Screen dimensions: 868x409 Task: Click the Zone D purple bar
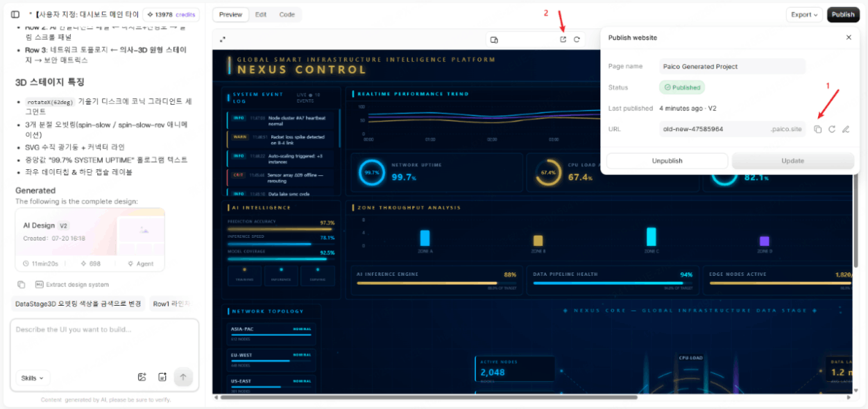[764, 241]
